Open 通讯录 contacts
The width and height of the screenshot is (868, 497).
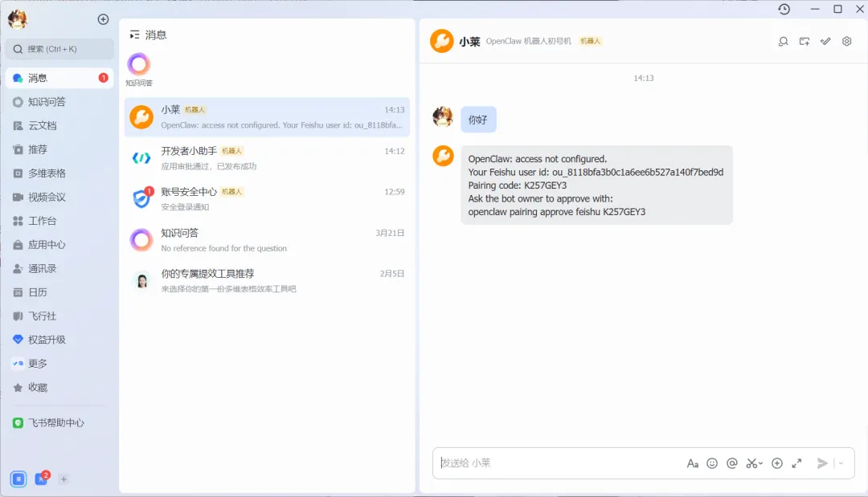pyautogui.click(x=59, y=268)
